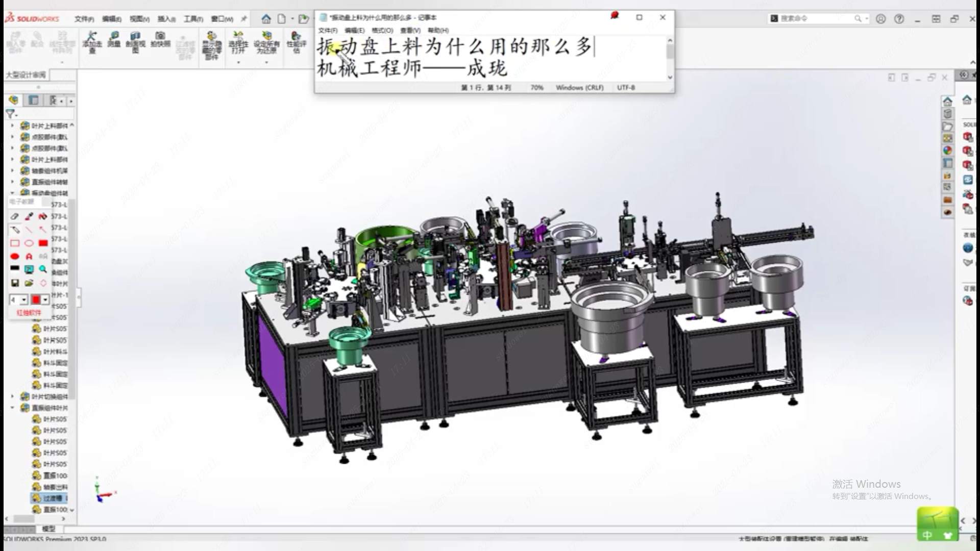Viewport: 980px width, 551px height.
Task: Toggle the plain straight line tool
Action: pyautogui.click(x=29, y=230)
